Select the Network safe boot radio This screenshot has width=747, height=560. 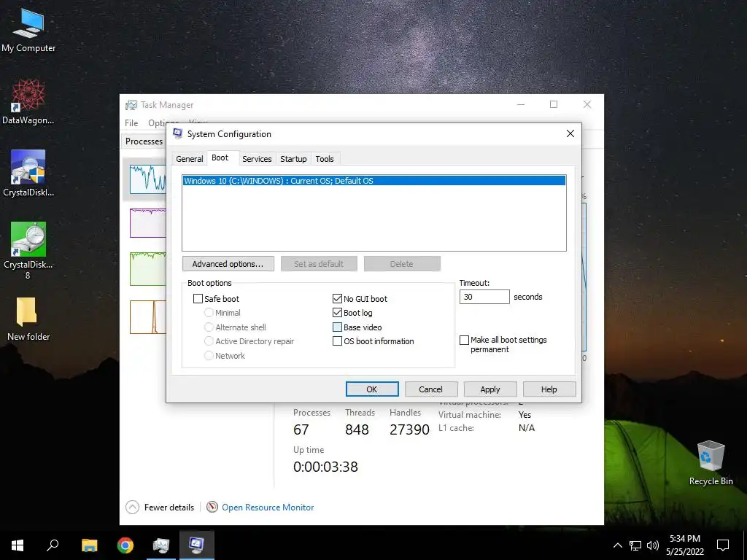pyautogui.click(x=209, y=355)
